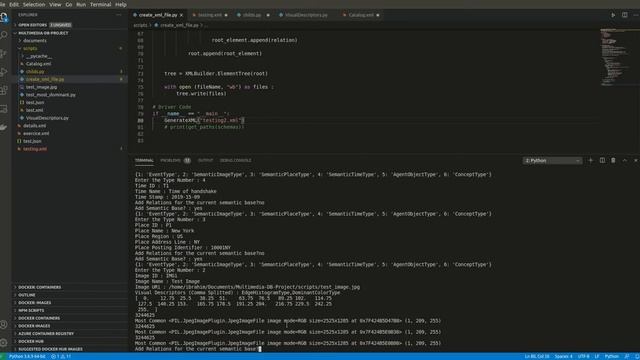640x360 pixels.
Task: Click the Ln/Col cursor position indicator
Action: click(537, 356)
